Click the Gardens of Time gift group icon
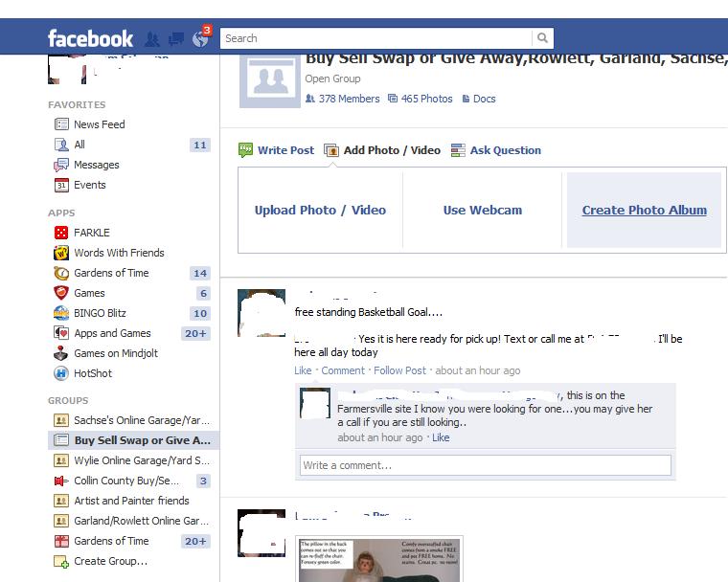 click(x=61, y=541)
